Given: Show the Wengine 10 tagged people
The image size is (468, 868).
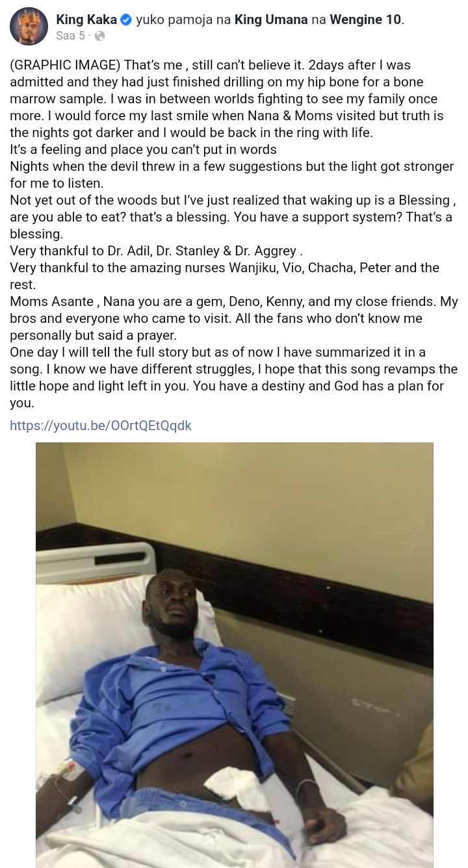Looking at the screenshot, I should [x=365, y=20].
